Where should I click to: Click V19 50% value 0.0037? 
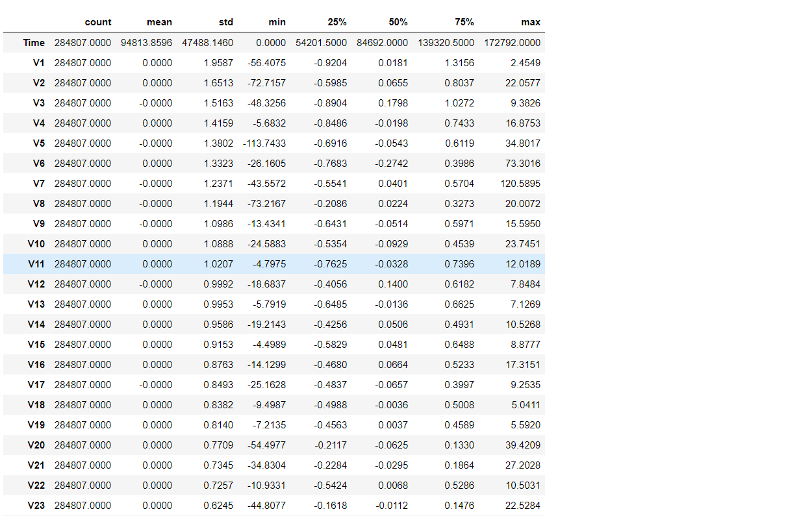[394, 425]
